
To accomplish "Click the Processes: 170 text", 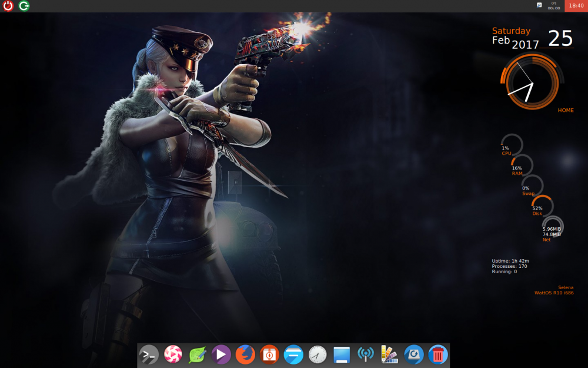I will tap(509, 266).
